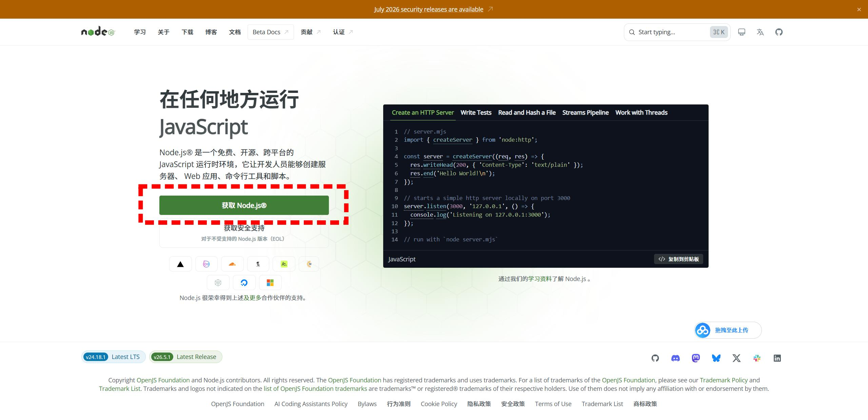Switch to the 'Read and Hash a File' tab
Screen dimensions: 868x420
(527, 113)
